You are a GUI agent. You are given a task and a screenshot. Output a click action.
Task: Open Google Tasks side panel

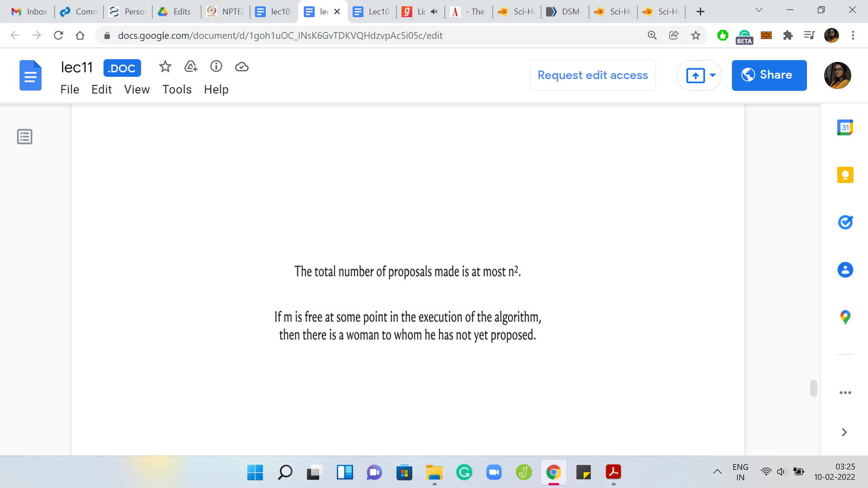click(x=845, y=222)
